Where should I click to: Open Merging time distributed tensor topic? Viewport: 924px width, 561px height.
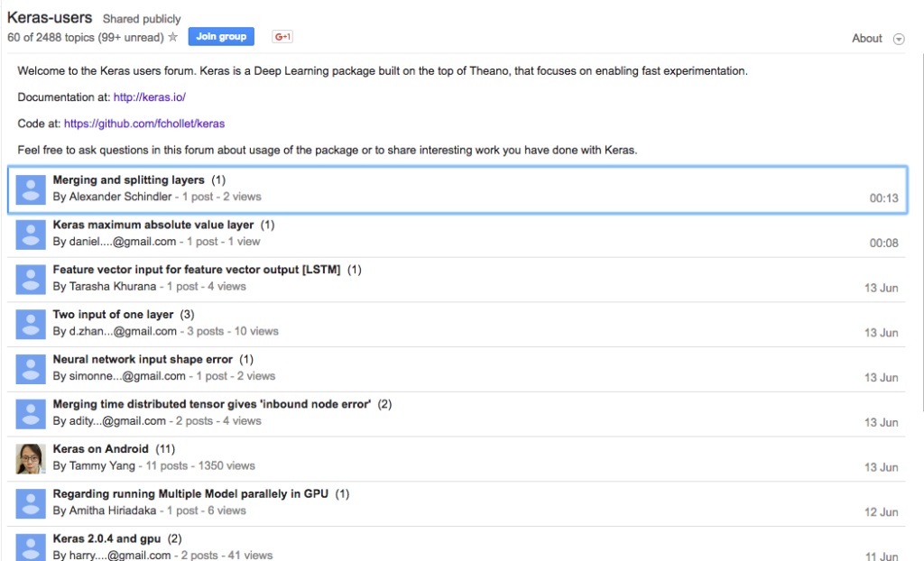(x=212, y=404)
